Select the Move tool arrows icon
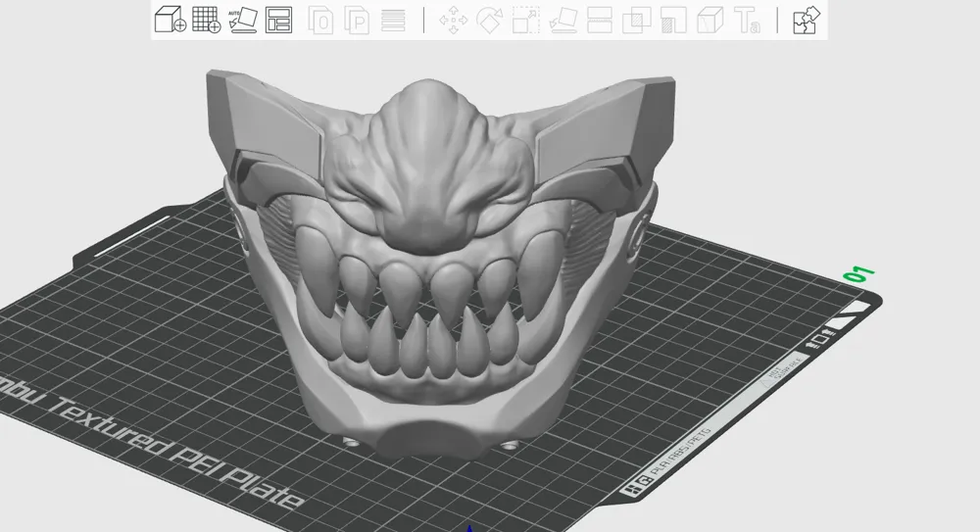980x532 pixels. pyautogui.click(x=453, y=20)
